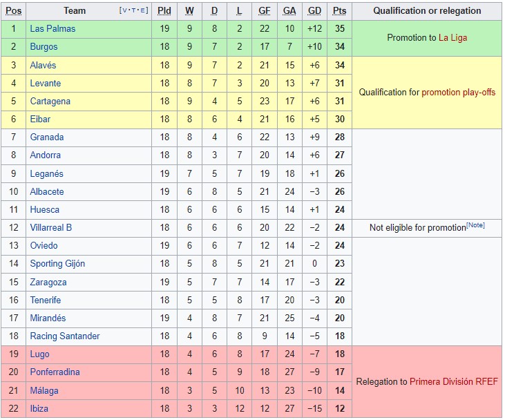Viewport: 505px width, 420px height.
Task: Go to the Ponferradina team page
Action: click(55, 372)
